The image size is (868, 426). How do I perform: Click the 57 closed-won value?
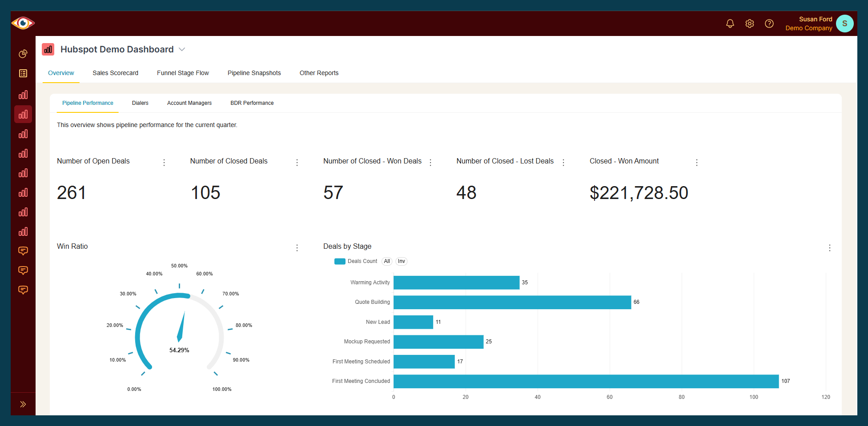click(333, 193)
